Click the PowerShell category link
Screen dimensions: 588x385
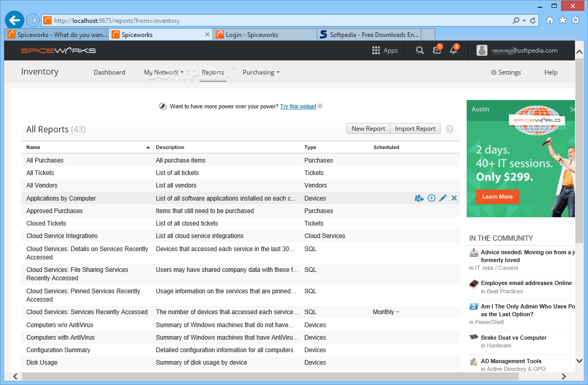coord(489,322)
